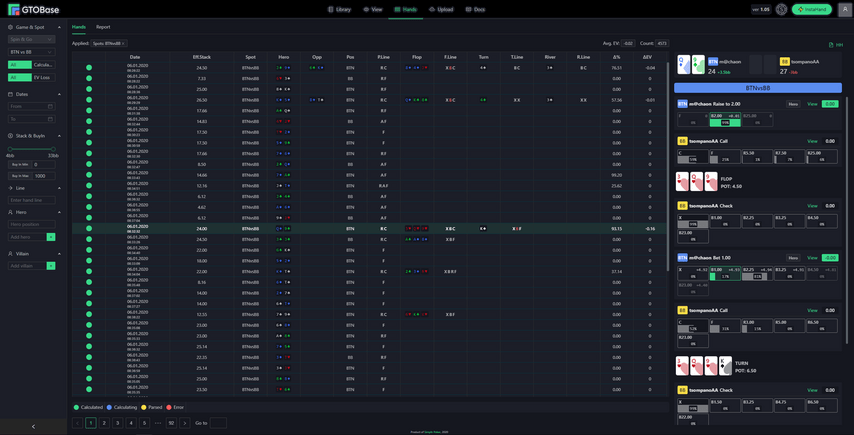854x435 pixels.
Task: Click the round settings icon beside version
Action: [x=781, y=9]
